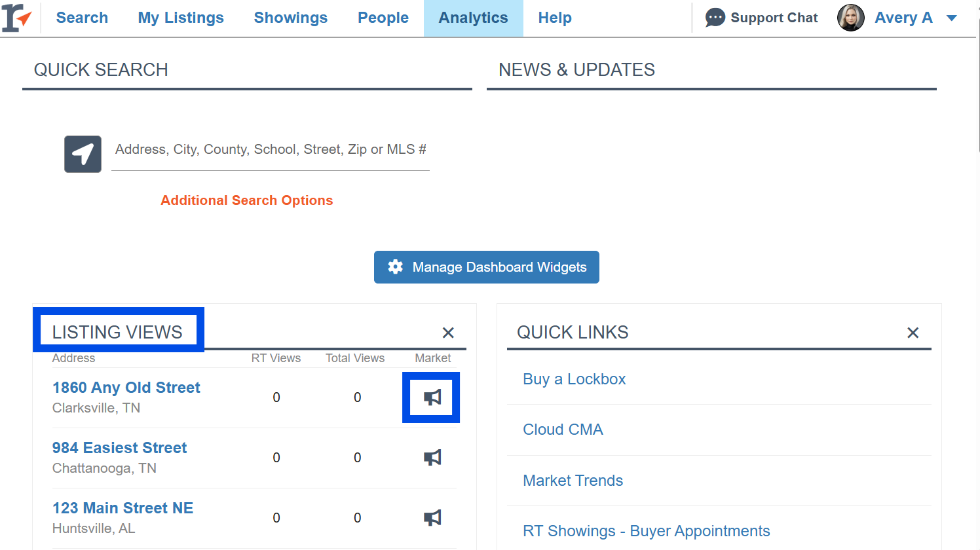980x550 pixels.
Task: Open 1860 Any Old Street listing
Action: pos(126,388)
